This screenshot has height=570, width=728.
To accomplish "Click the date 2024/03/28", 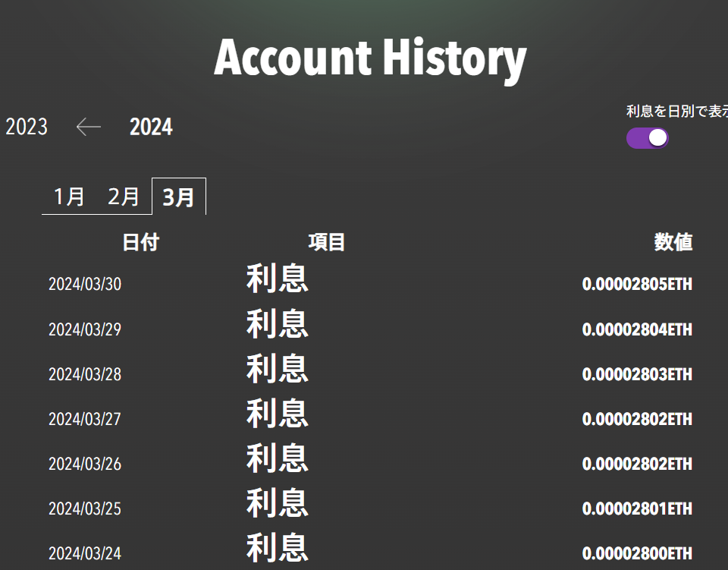I will coord(85,374).
